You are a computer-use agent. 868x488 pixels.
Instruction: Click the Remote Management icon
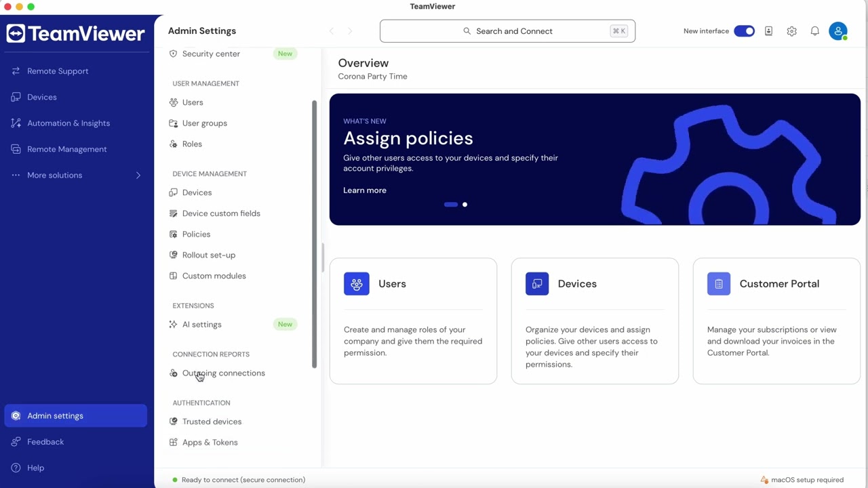[x=16, y=149]
